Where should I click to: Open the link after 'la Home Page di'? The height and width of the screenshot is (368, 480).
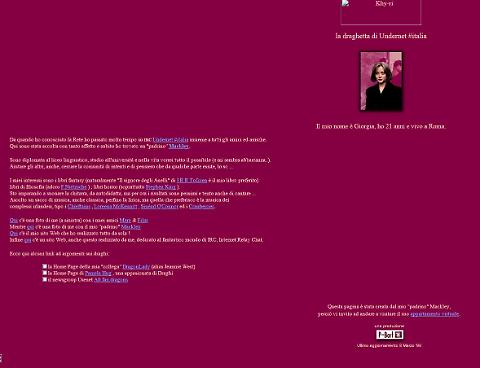[x=98, y=273]
